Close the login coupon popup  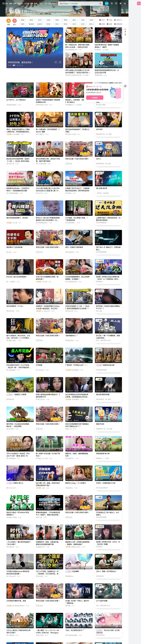coord(120,86)
